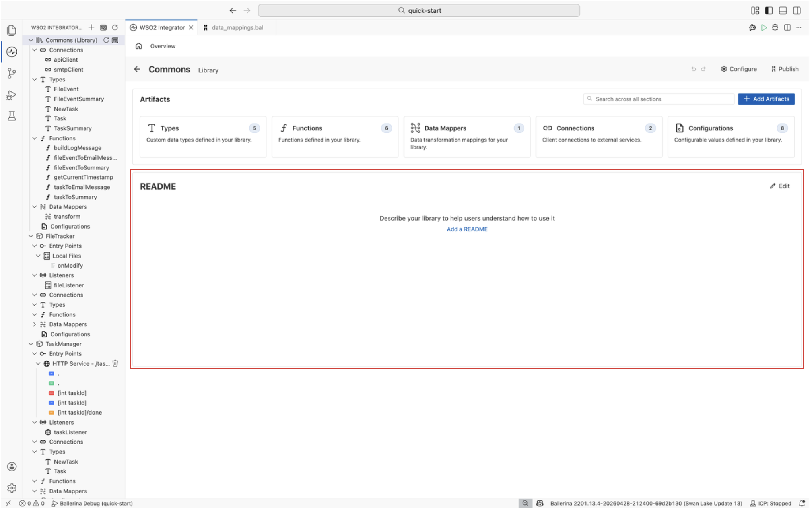Navigate forward in the title bar
The width and height of the screenshot is (812, 512).
point(247,10)
